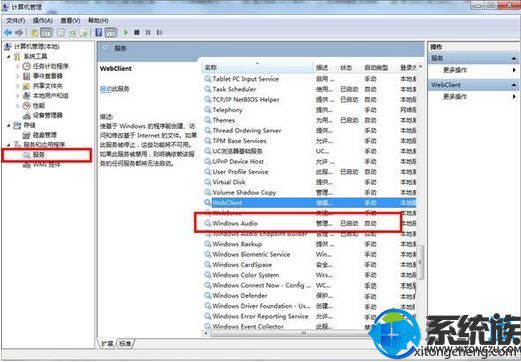Select 服务 node in the left tree
This screenshot has height=362, width=521.
point(38,155)
